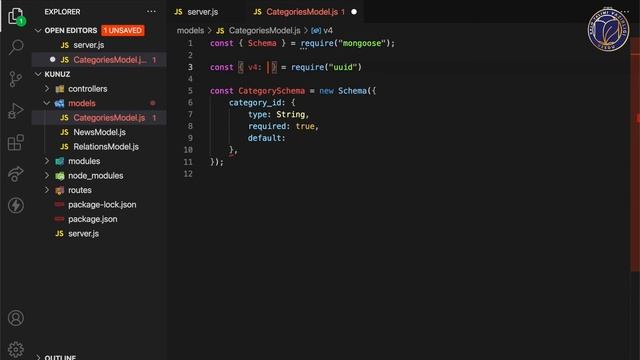Click the Live Share arrow icon

[16, 174]
